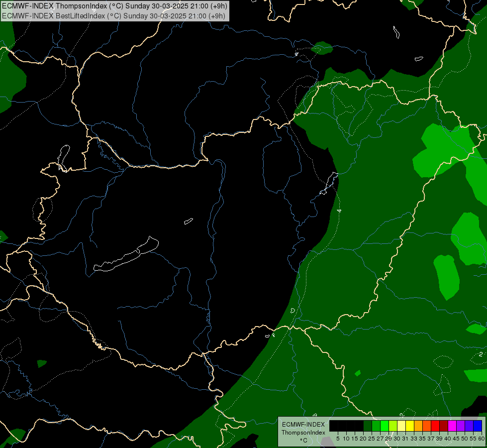
Task: Click the bright red 37–39 legend swatch
Action: (435, 426)
